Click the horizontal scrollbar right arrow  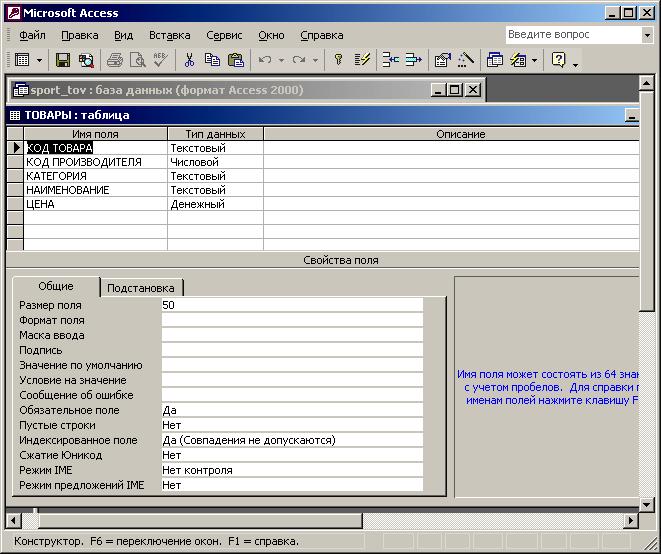[631, 520]
